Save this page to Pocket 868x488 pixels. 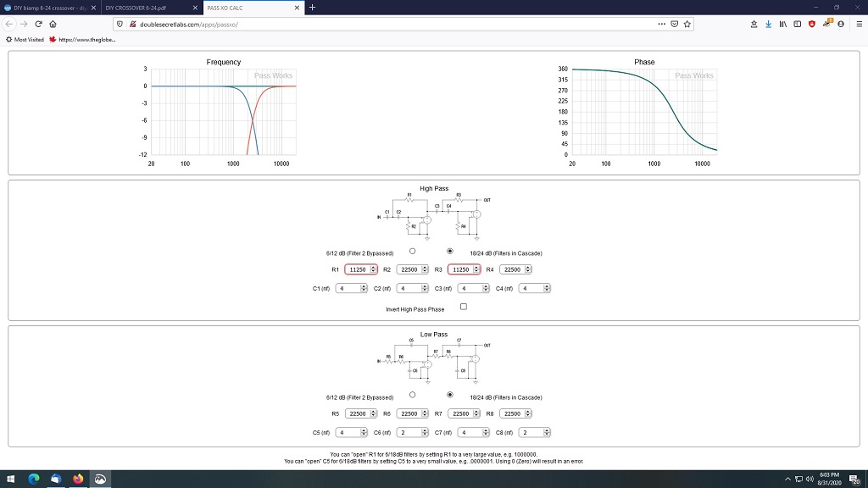coord(674,24)
